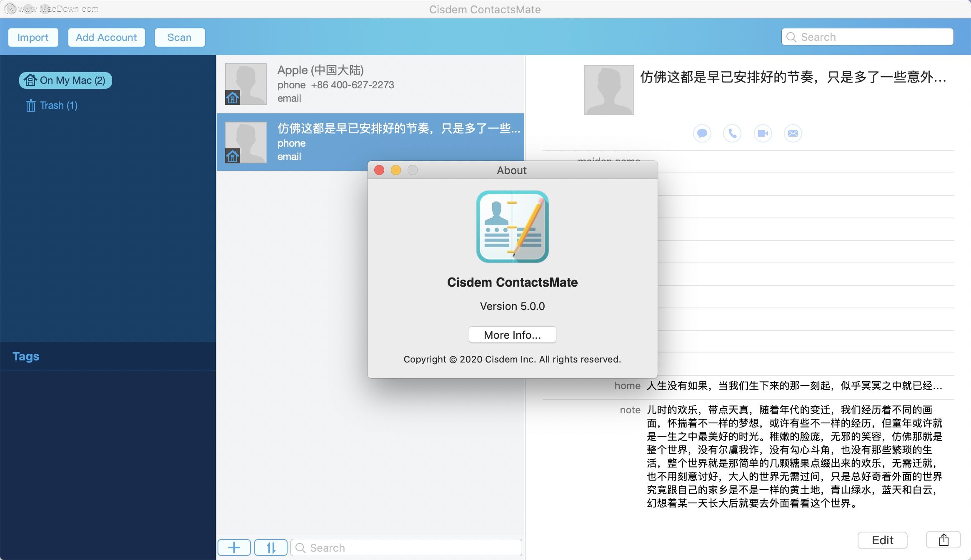
Task: Call contact using the phone icon
Action: pos(732,133)
